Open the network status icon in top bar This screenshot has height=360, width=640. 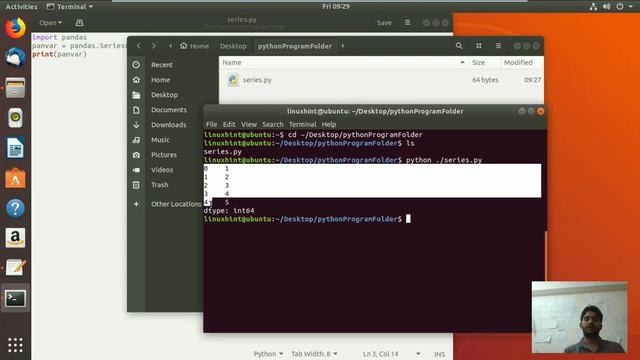click(x=593, y=7)
